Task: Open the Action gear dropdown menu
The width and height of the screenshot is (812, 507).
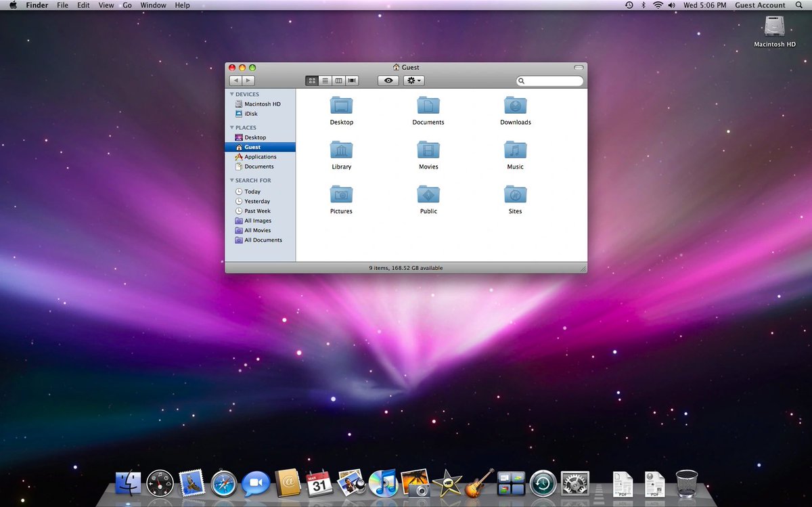Action: 414,81
